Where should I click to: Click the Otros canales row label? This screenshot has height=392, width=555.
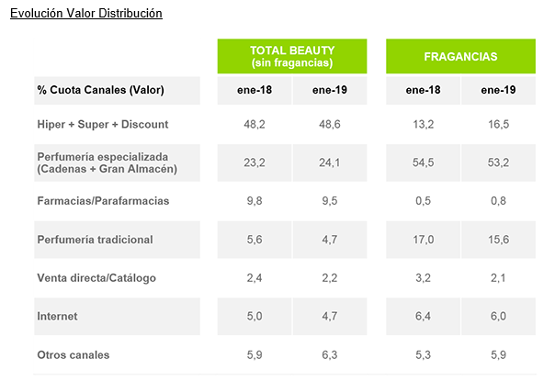[73, 355]
